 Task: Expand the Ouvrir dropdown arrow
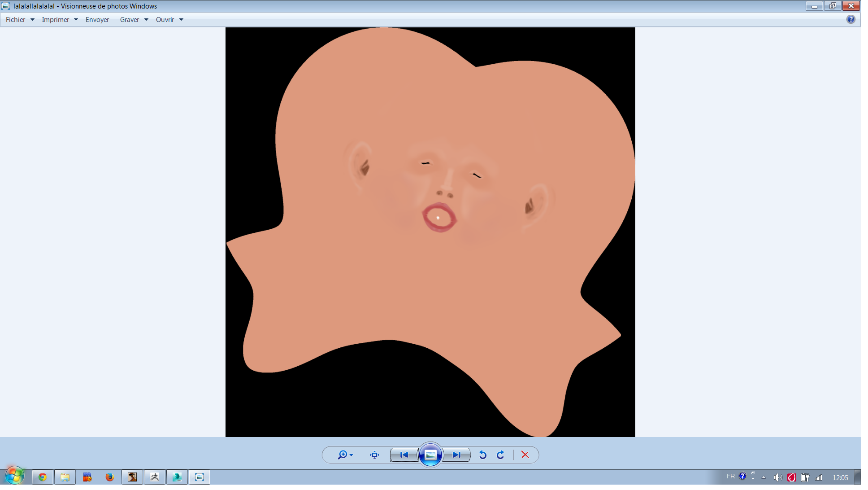pos(181,20)
